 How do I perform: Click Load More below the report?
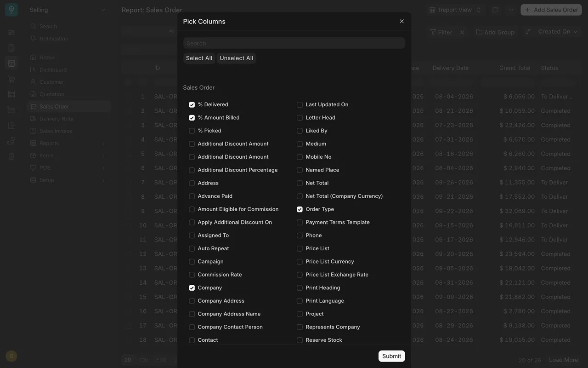click(563, 360)
